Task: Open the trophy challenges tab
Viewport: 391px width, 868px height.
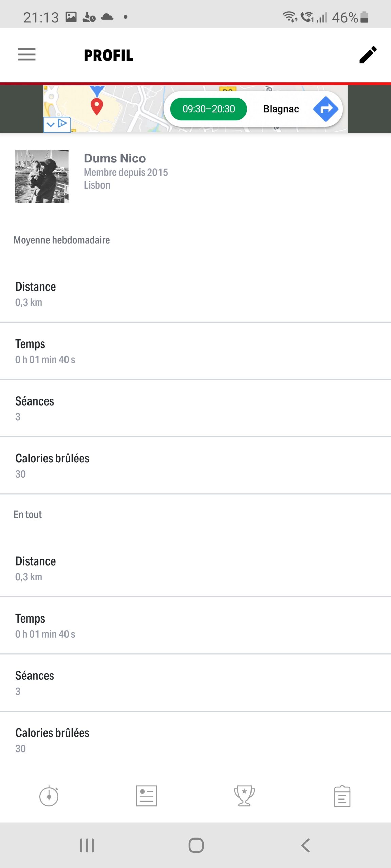Action: point(244,796)
